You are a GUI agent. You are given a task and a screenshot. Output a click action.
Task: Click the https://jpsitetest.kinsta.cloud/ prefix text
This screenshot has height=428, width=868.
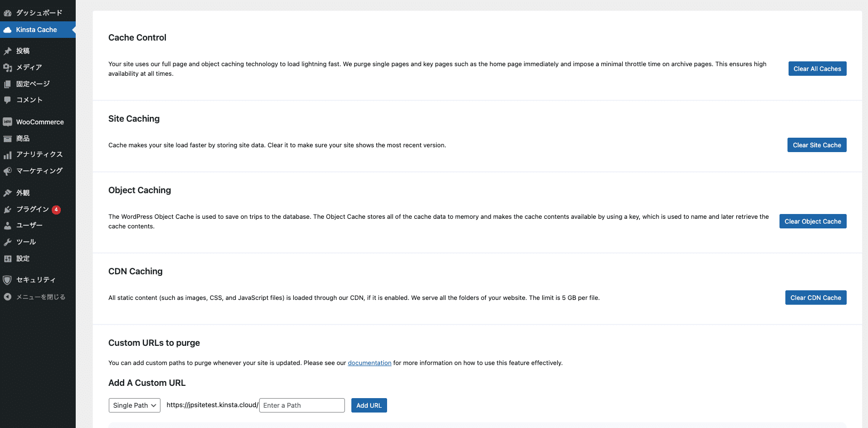tap(212, 405)
